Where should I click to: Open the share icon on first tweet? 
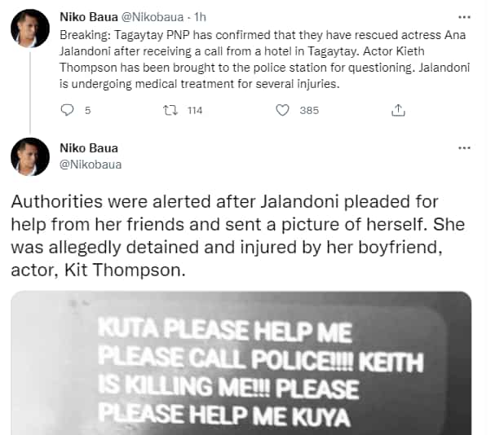tap(398, 110)
